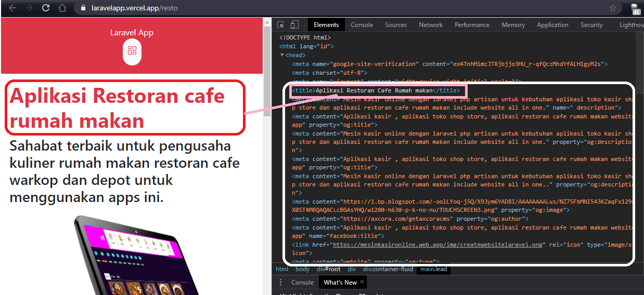Click the Laravel App header title
Screen dimensions: 644x295
[132, 33]
